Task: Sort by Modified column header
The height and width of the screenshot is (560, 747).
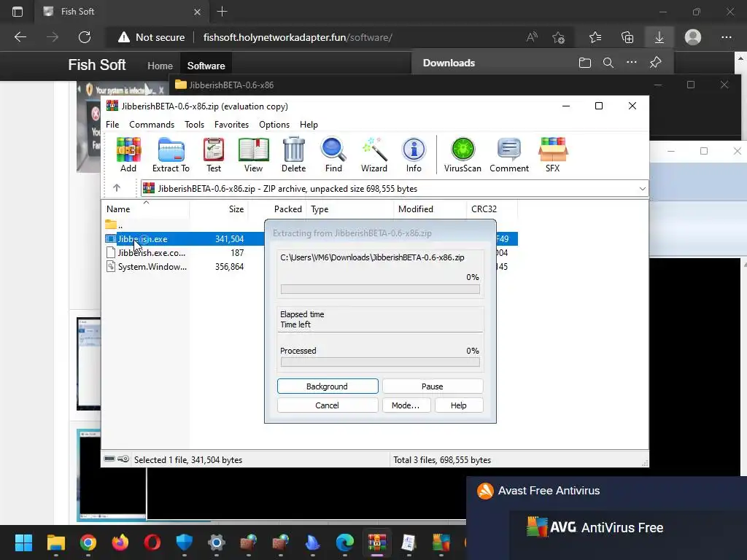Action: 430,209
